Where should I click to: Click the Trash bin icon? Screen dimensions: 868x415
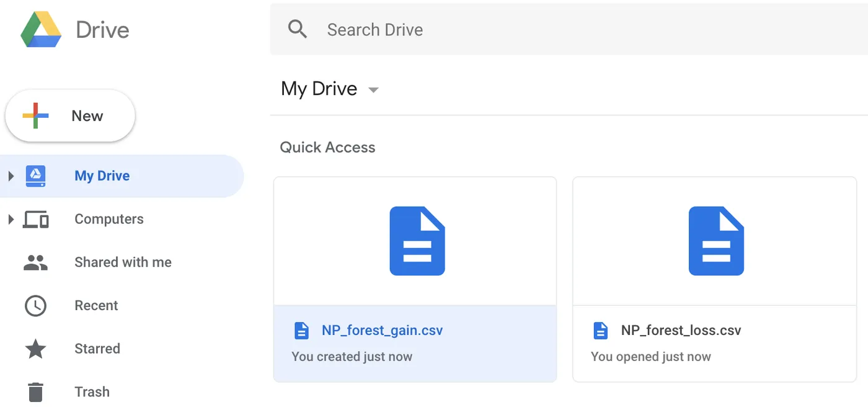[35, 392]
